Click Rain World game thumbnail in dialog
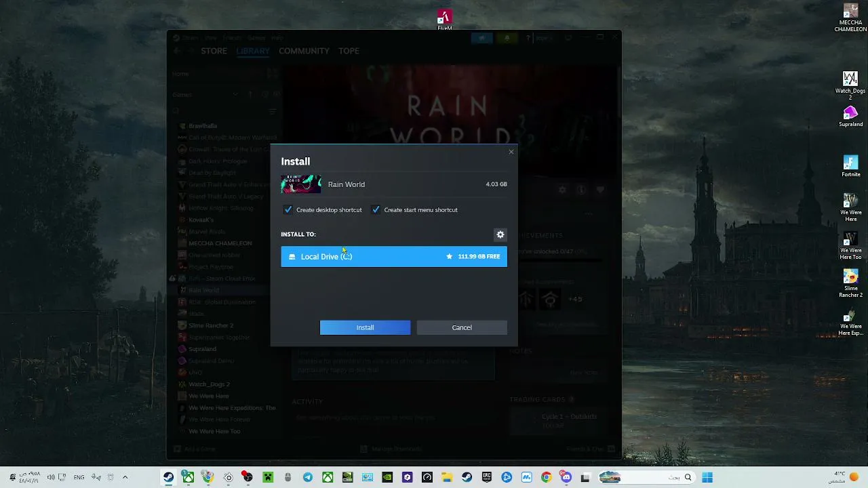The height and width of the screenshot is (488, 868). click(301, 184)
